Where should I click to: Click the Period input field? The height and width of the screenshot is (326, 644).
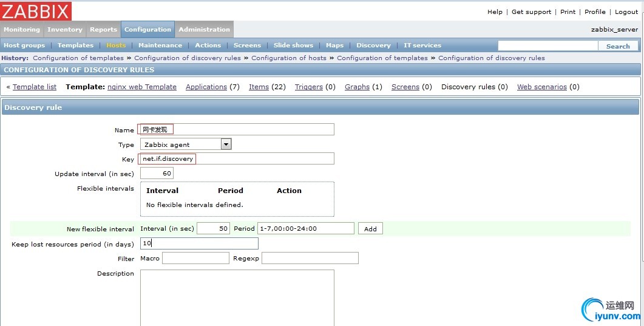(x=305, y=228)
